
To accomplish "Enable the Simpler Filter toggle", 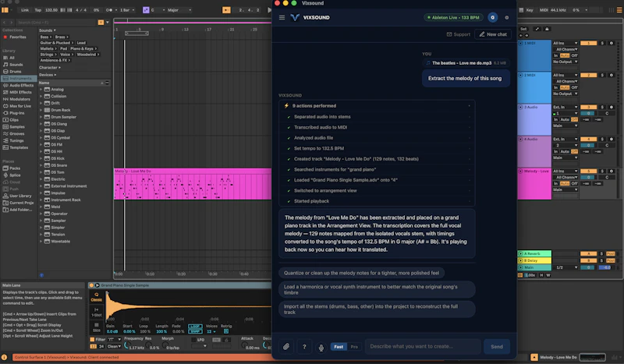I will point(92,340).
